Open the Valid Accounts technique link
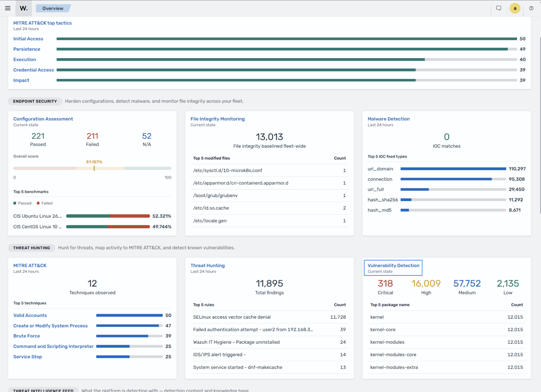 click(x=30, y=315)
